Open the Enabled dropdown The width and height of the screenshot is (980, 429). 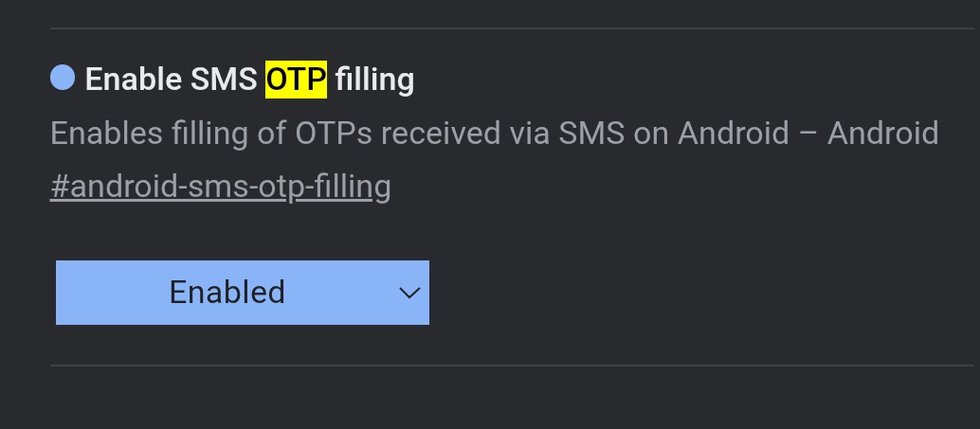click(242, 293)
